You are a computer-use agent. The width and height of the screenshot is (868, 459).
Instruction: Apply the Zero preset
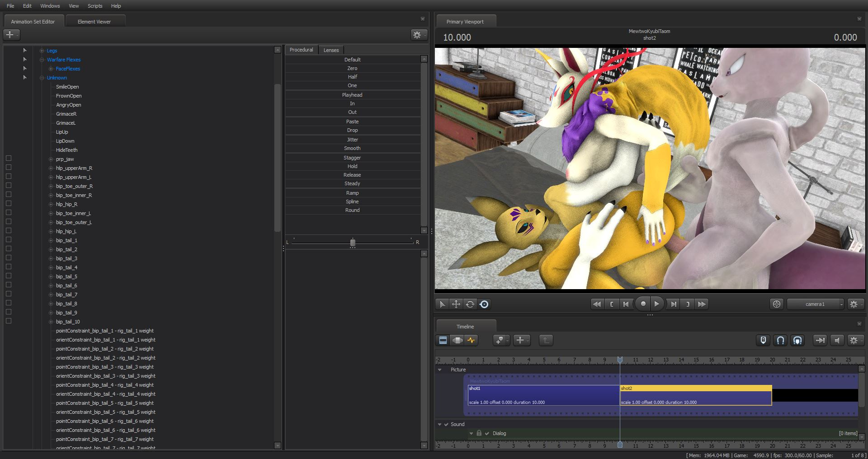[x=353, y=68]
